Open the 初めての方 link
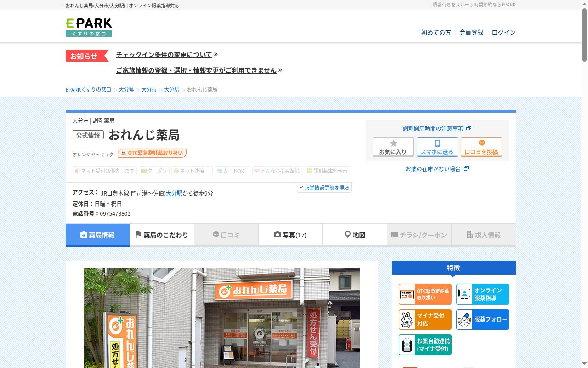 coord(436,33)
